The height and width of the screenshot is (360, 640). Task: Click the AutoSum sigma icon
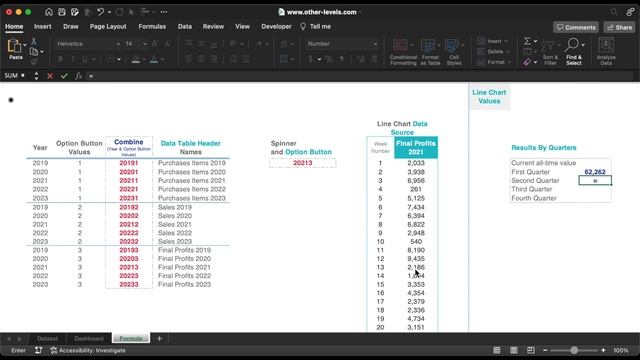527,41
